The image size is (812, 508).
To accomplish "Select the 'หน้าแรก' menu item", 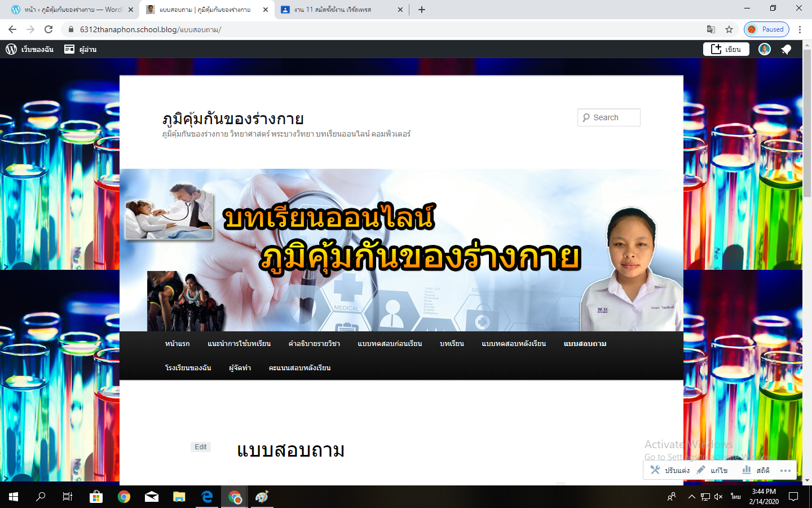I will (177, 344).
